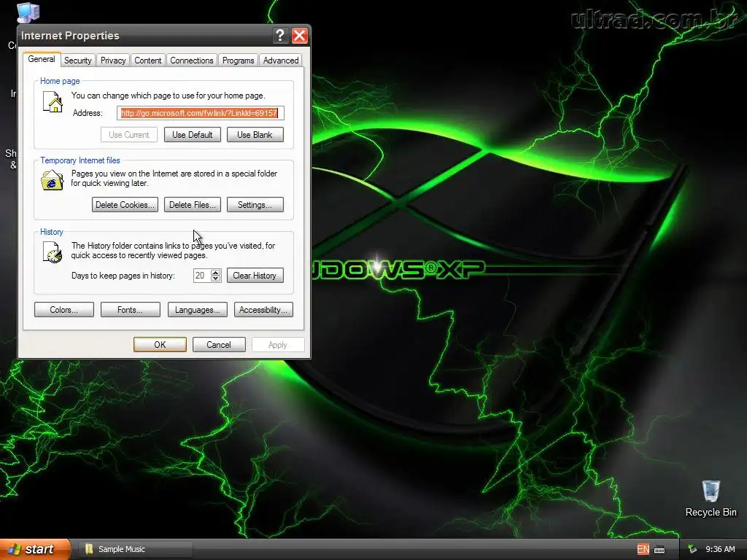Open the Languages dialog
The width and height of the screenshot is (747, 560).
coord(197,310)
